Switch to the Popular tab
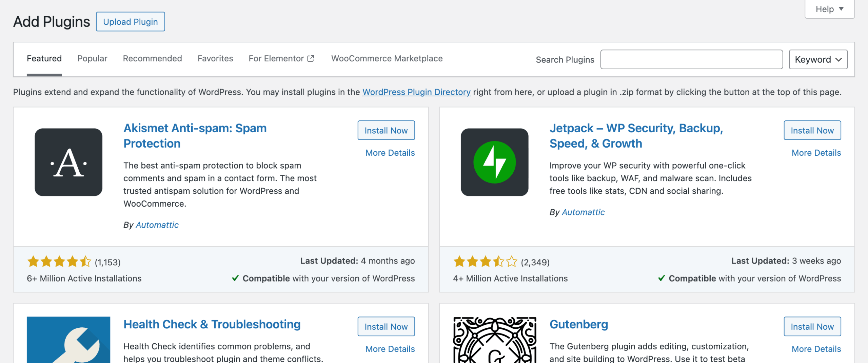Screen dimensions: 868x363 pos(92,58)
